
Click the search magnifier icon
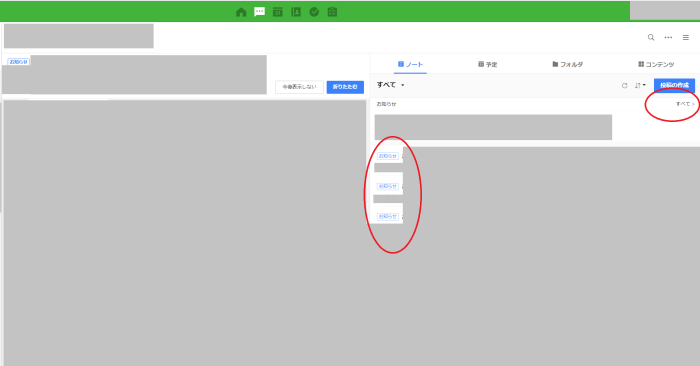(651, 37)
